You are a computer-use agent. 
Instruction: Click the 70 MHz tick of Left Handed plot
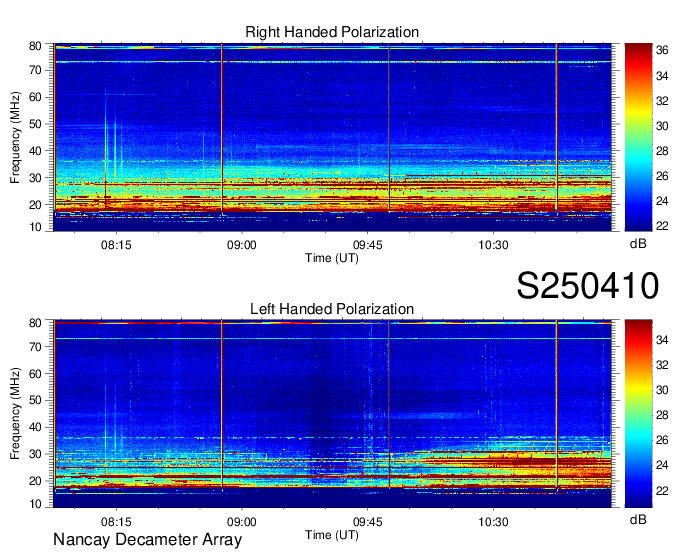35,346
